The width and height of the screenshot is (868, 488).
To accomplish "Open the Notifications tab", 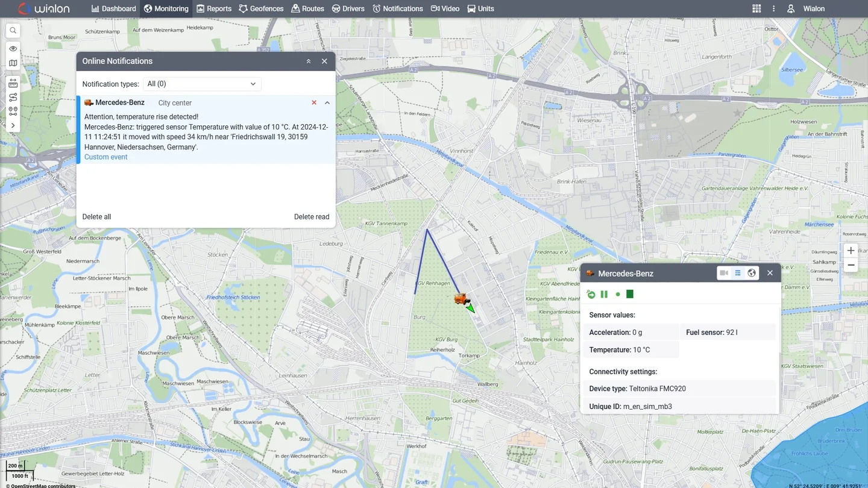I will [x=398, y=8].
